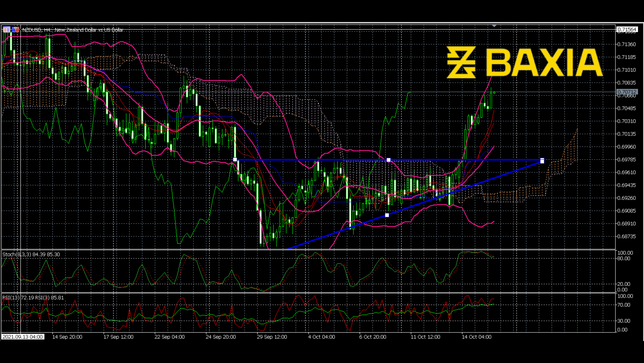
Task: Click the chart shift triangle marker at the top
Action: [x=494, y=26]
